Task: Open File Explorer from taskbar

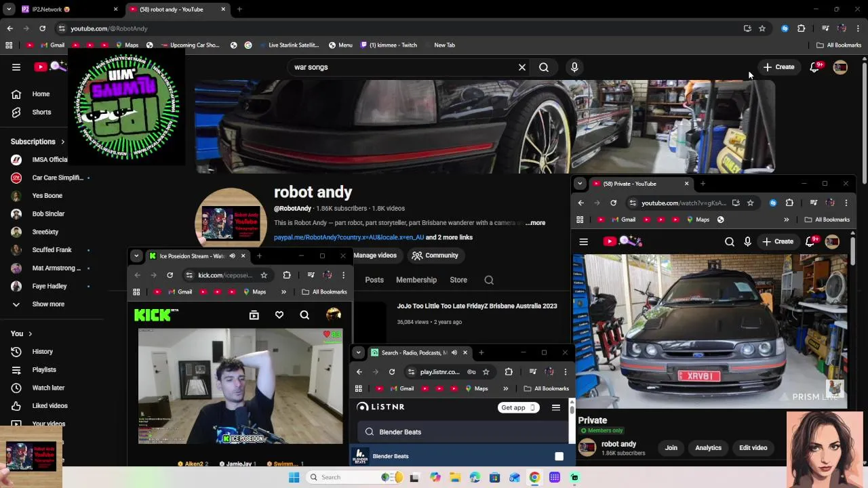Action: 455,477
